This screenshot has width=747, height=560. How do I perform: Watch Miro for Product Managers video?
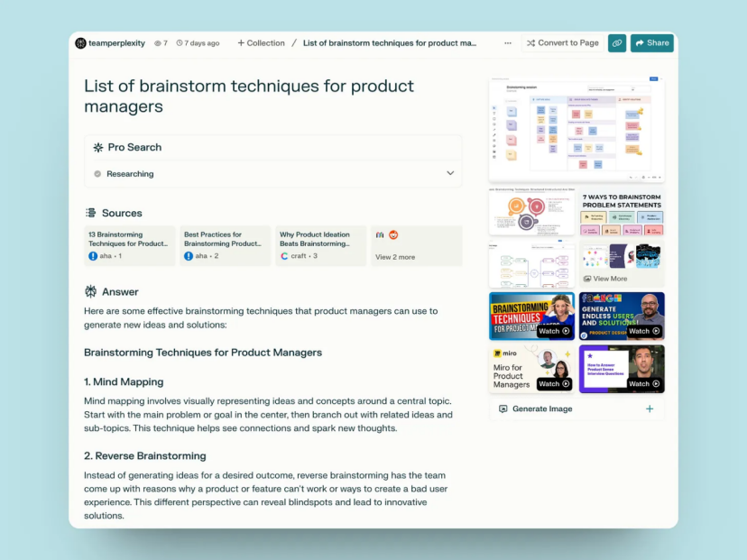531,369
